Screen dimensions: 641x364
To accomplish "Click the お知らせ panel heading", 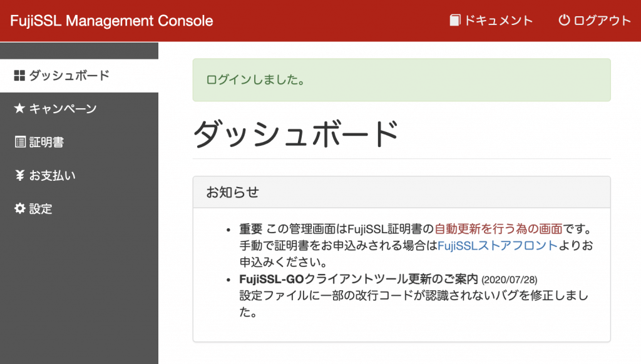I will [x=233, y=192].
